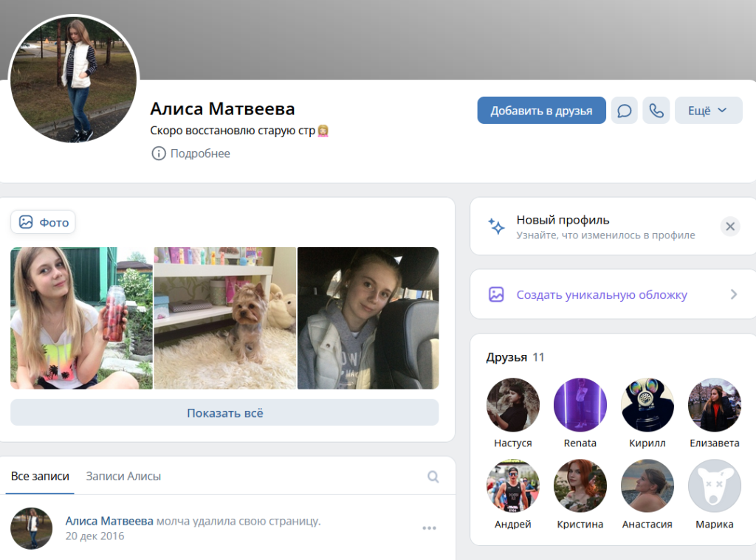756x560 pixels.
Task: Start a call with the phone icon
Action: (x=656, y=111)
